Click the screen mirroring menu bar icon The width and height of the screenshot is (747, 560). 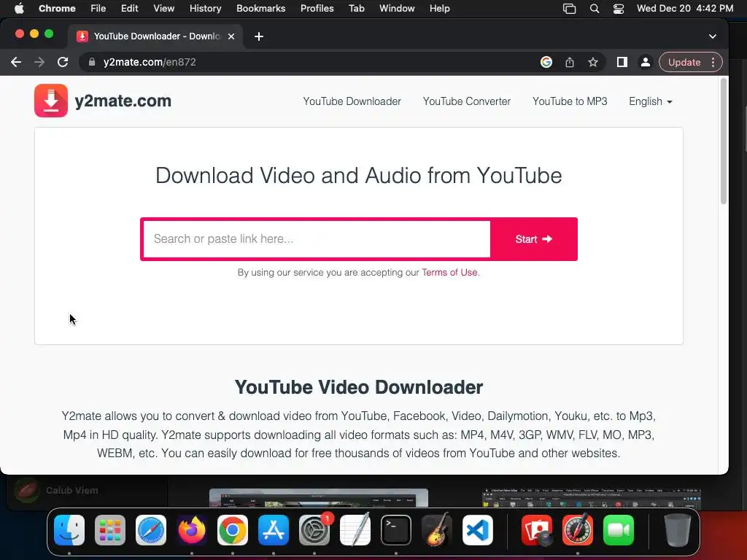pyautogui.click(x=569, y=8)
